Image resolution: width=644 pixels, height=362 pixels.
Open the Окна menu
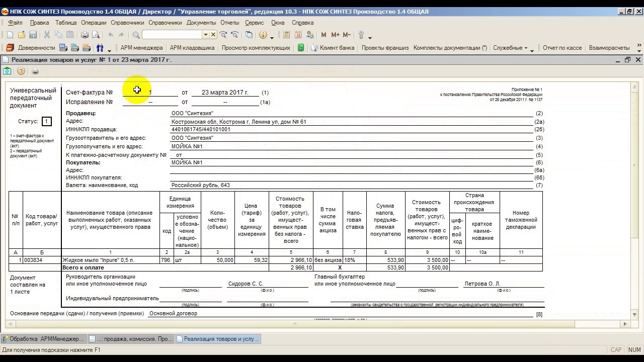pyautogui.click(x=278, y=23)
